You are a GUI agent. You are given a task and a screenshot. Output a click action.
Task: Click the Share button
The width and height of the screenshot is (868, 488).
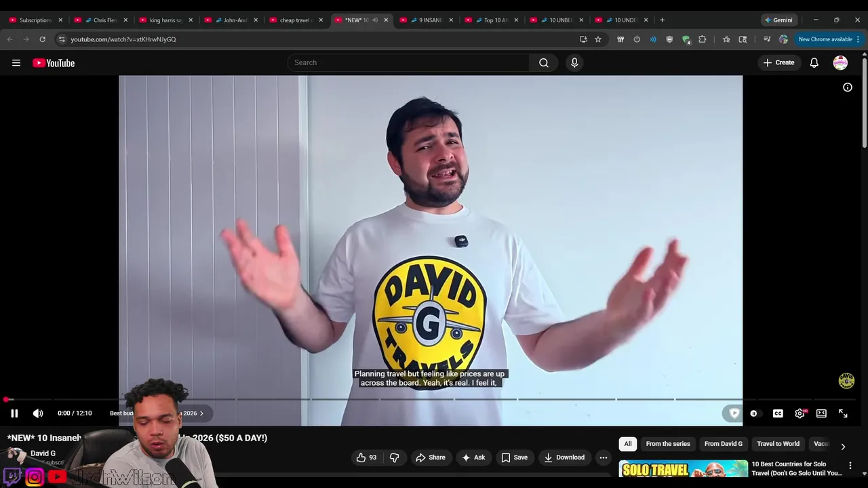coord(431,457)
